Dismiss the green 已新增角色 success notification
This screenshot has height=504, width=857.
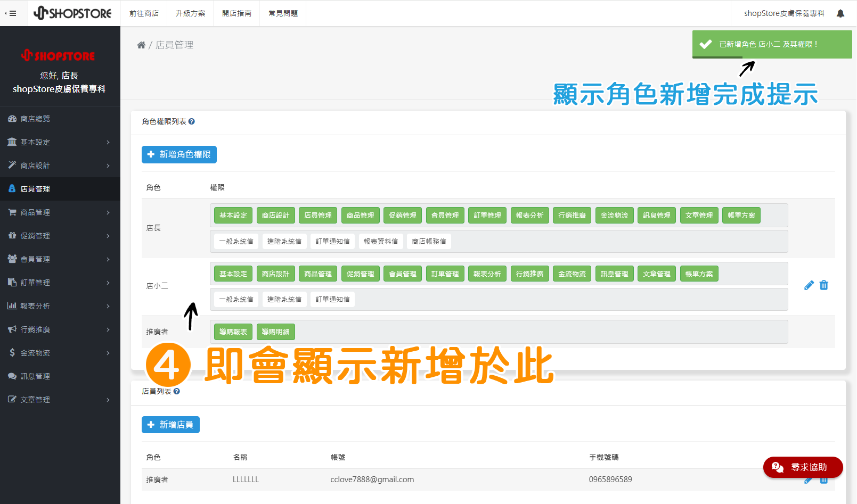[x=772, y=44]
